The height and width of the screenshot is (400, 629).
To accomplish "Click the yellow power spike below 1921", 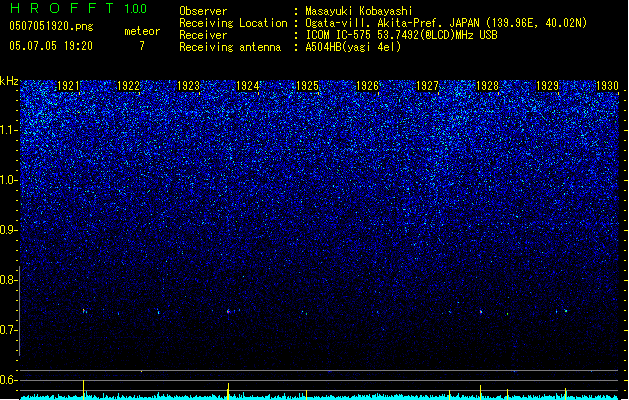I will [83, 390].
